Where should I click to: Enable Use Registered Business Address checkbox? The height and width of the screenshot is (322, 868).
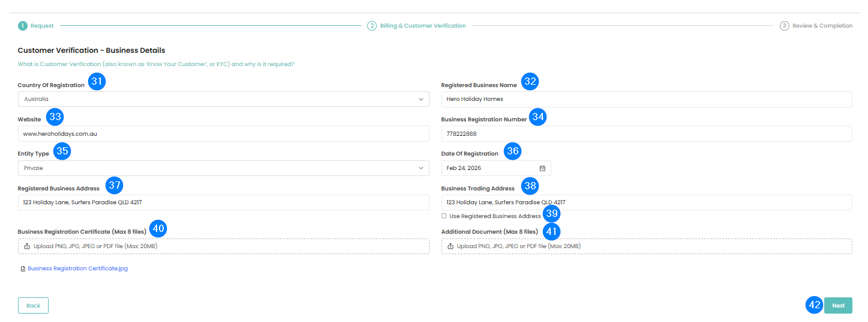(x=444, y=216)
